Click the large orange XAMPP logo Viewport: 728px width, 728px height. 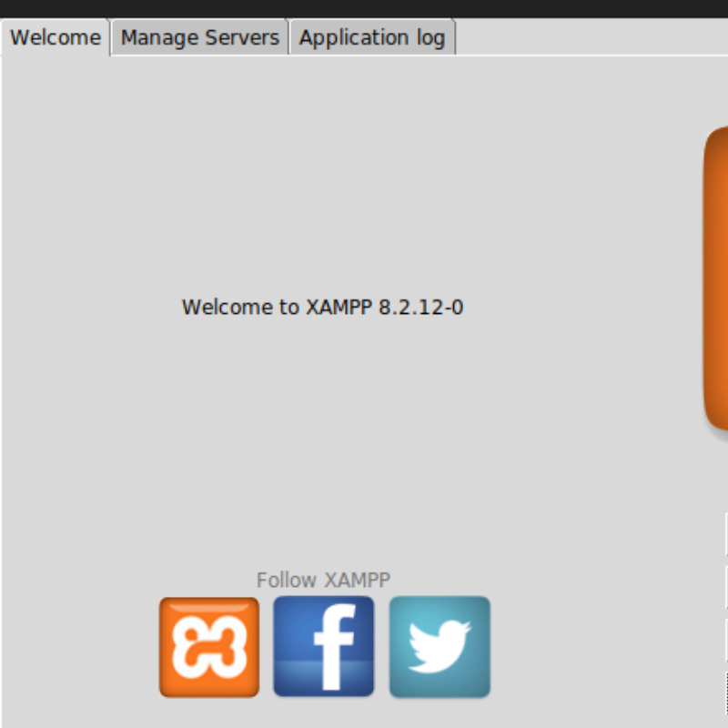[717, 278]
